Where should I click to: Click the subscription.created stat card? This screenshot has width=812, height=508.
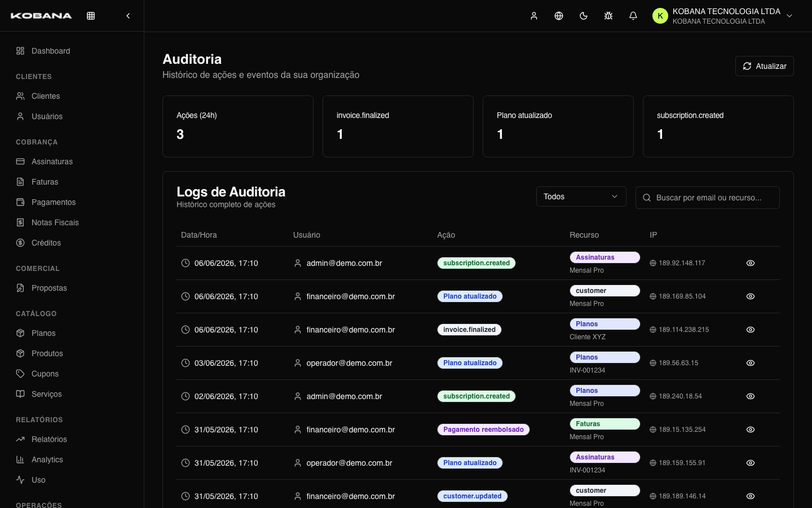(718, 126)
